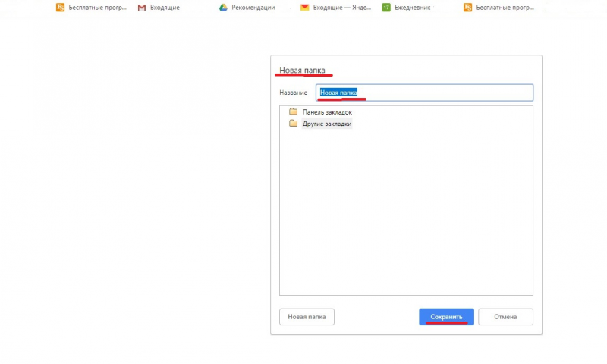The height and width of the screenshot is (364, 607).
Task: Click the last Бесплатные прогр... bookmark icon
Action: [467, 8]
